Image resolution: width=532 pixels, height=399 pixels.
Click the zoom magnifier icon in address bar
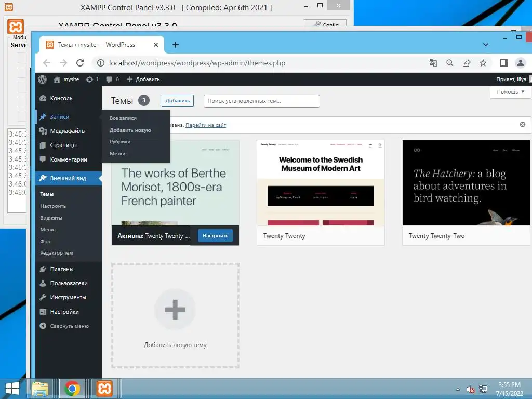click(x=449, y=63)
